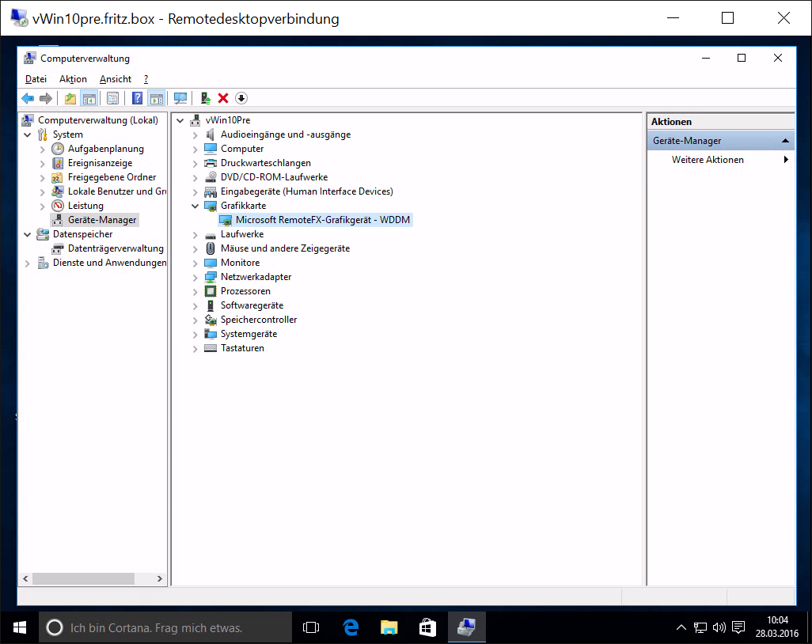Collapse the Geräte-Manager section in Aktionen pane

tap(785, 141)
